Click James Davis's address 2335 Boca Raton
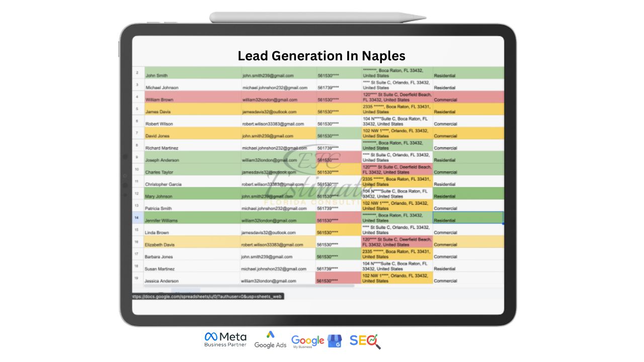644x362 pixels. (397, 109)
